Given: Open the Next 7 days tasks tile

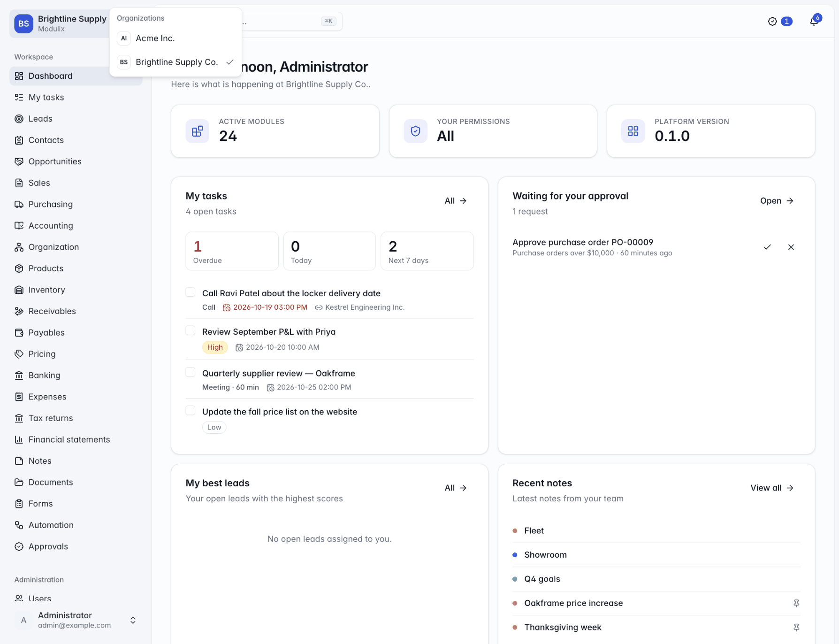Looking at the screenshot, I should coord(427,251).
